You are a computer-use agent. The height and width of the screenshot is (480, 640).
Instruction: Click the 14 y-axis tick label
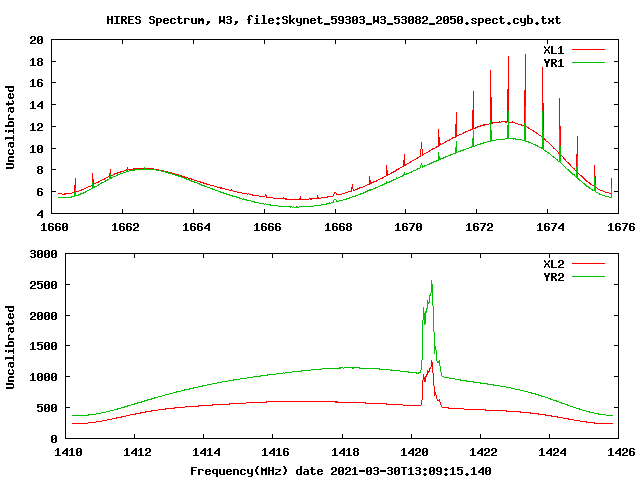[x=36, y=105]
